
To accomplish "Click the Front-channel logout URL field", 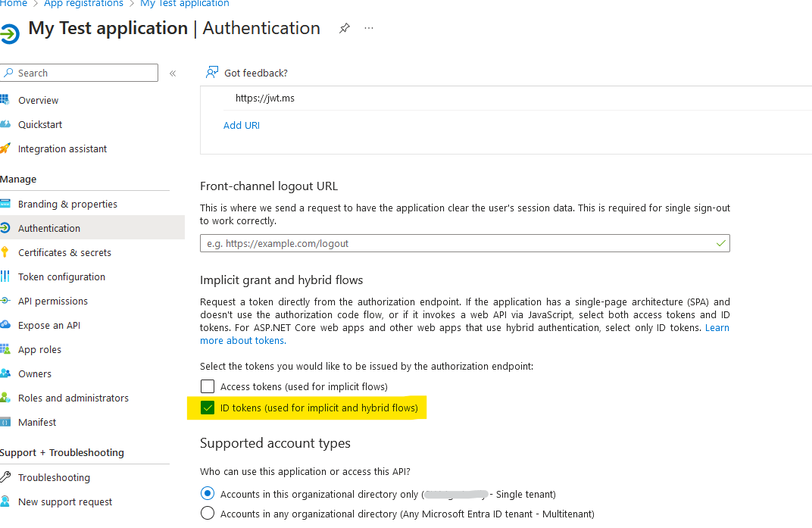I will (x=464, y=243).
